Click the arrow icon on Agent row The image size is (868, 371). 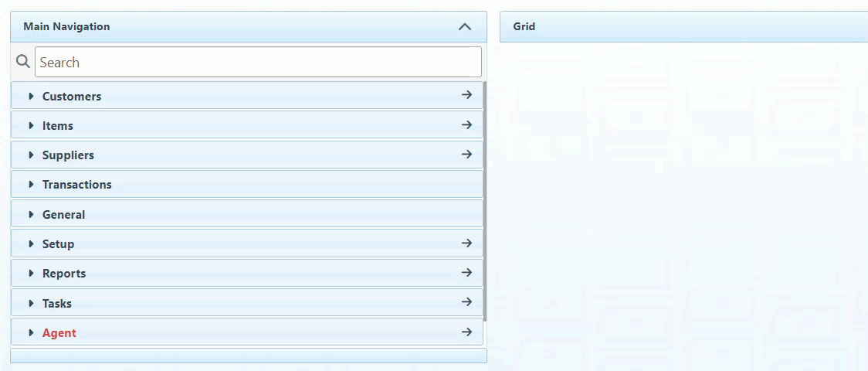pos(466,332)
